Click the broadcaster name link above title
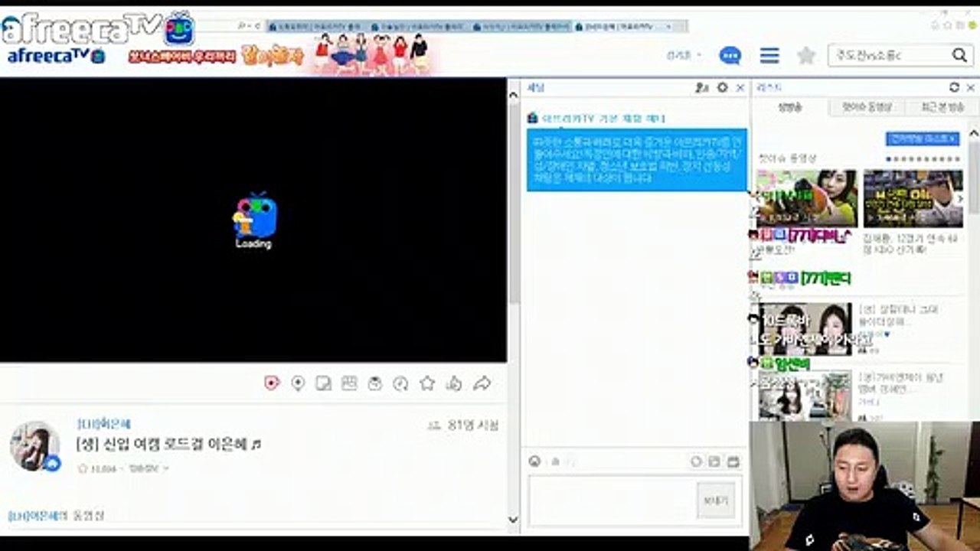Image resolution: width=980 pixels, height=551 pixels. 103,423
